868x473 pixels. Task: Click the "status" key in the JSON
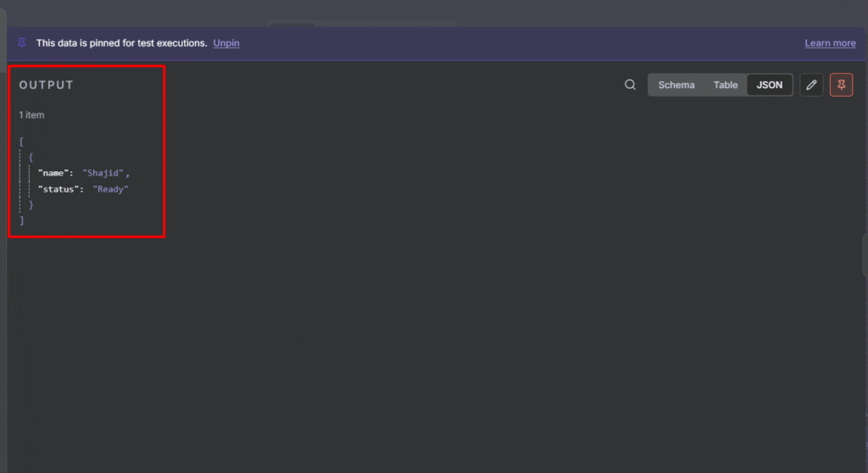pyautogui.click(x=57, y=189)
